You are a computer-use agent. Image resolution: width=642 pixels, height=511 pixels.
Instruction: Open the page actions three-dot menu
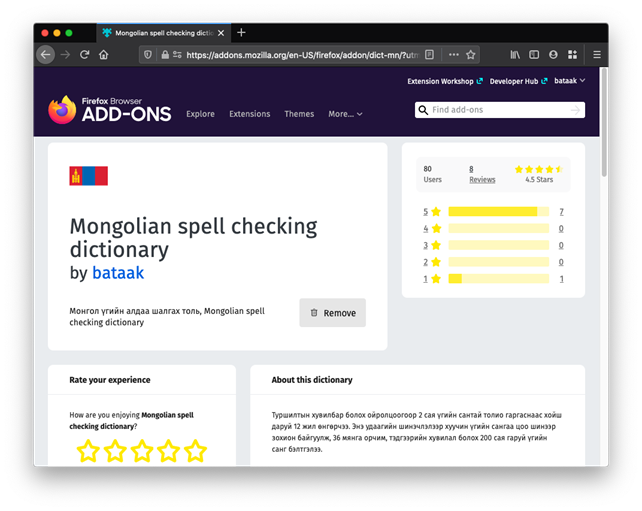tap(453, 54)
